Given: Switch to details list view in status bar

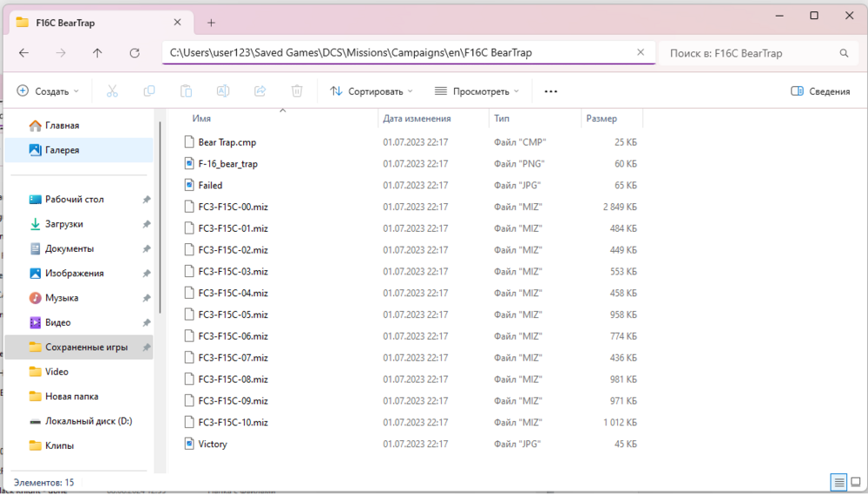Looking at the screenshot, I should click(839, 482).
